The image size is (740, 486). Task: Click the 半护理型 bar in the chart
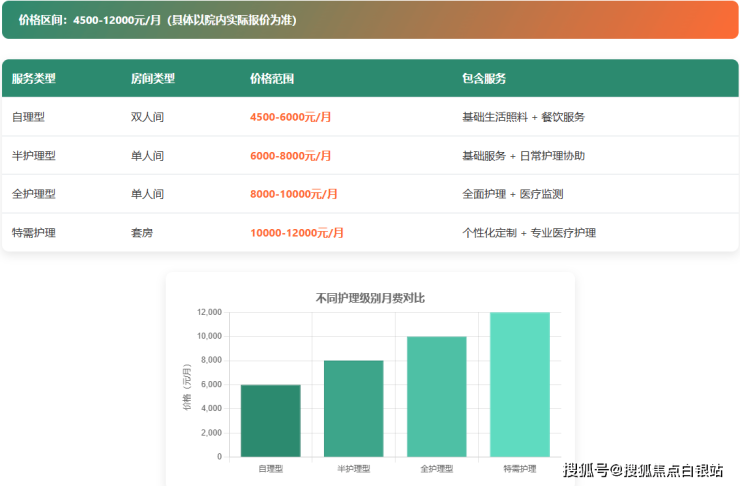coord(353,409)
